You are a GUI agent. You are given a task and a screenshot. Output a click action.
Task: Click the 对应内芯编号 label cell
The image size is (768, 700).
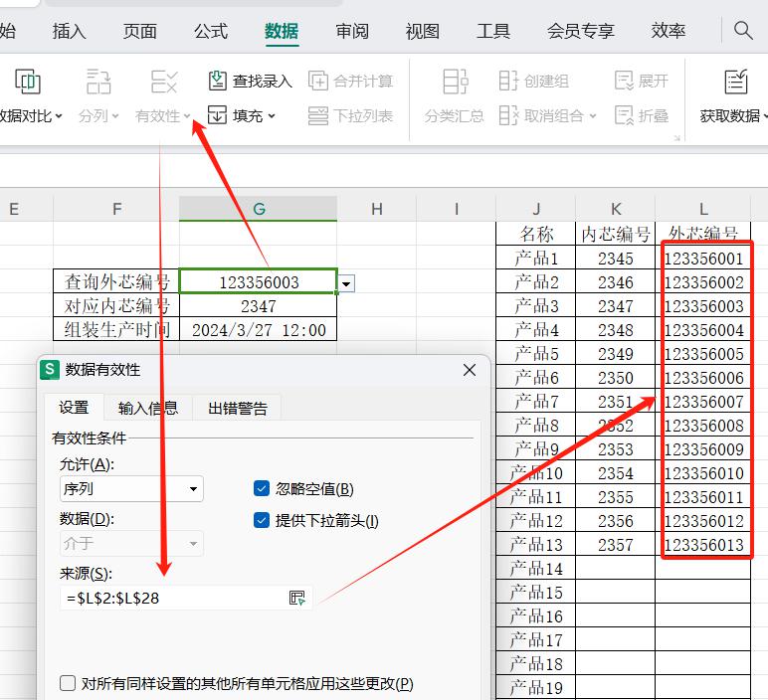click(x=116, y=306)
